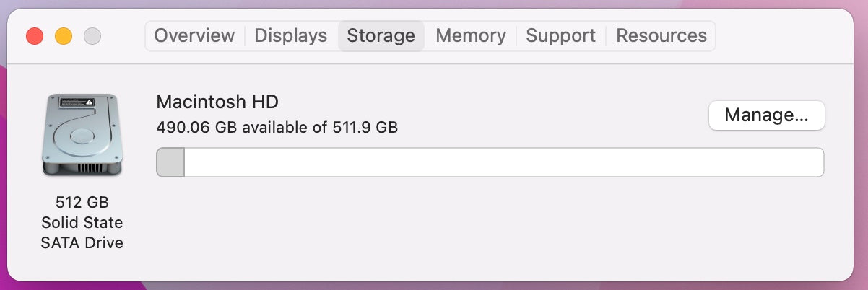Open the Overview tab

[194, 35]
